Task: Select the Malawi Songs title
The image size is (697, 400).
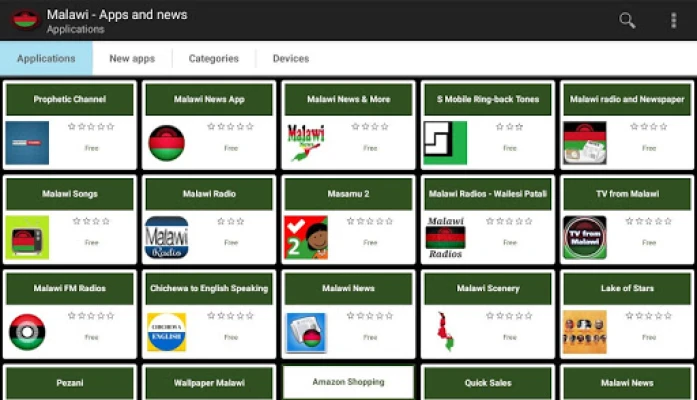Action: (x=70, y=194)
